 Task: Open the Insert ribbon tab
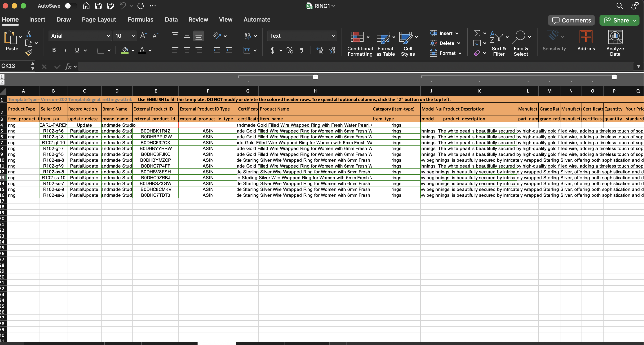[x=37, y=20]
